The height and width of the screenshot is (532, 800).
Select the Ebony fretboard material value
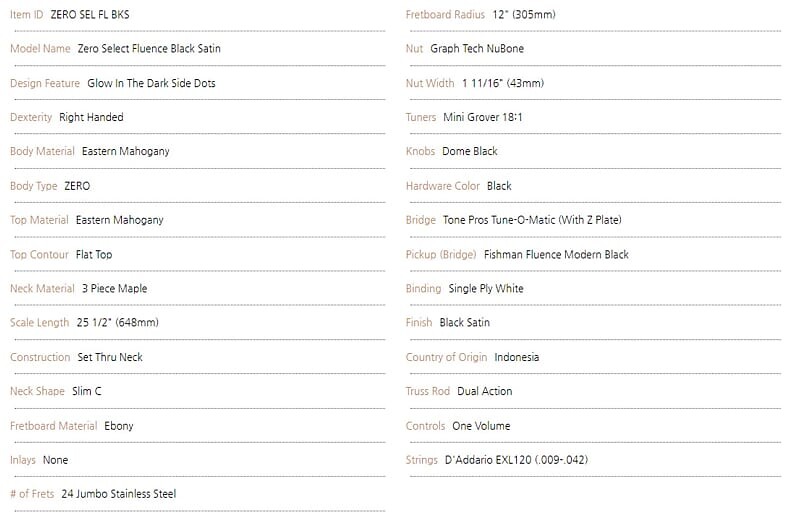tap(118, 425)
